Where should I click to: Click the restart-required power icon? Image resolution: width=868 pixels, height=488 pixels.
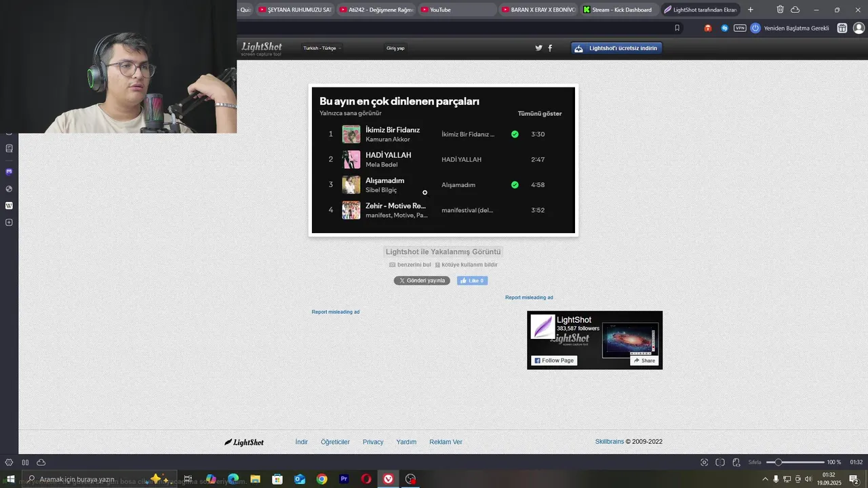click(755, 28)
